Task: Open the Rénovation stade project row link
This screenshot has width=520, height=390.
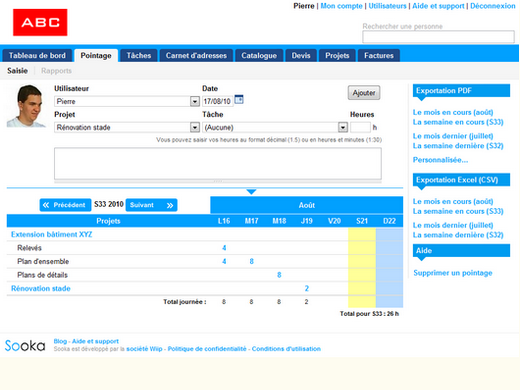Action: pyautogui.click(x=41, y=288)
